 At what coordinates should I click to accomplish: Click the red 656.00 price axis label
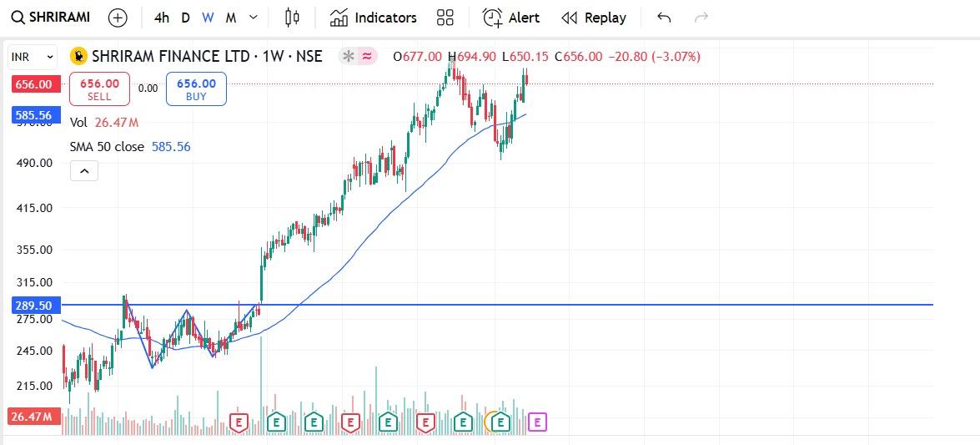pos(34,83)
